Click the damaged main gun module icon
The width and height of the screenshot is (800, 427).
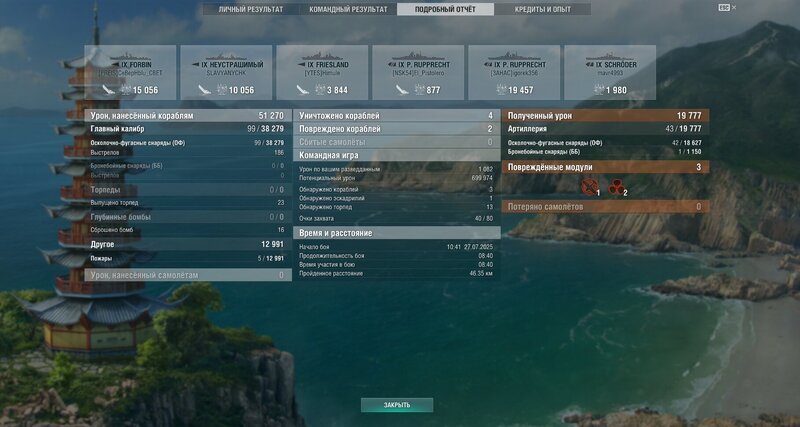[x=590, y=187]
